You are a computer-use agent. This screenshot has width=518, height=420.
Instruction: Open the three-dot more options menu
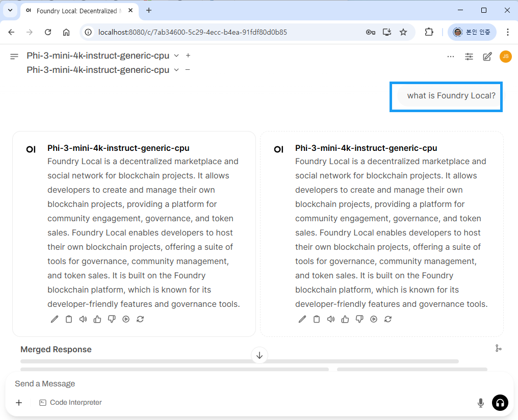(x=451, y=57)
